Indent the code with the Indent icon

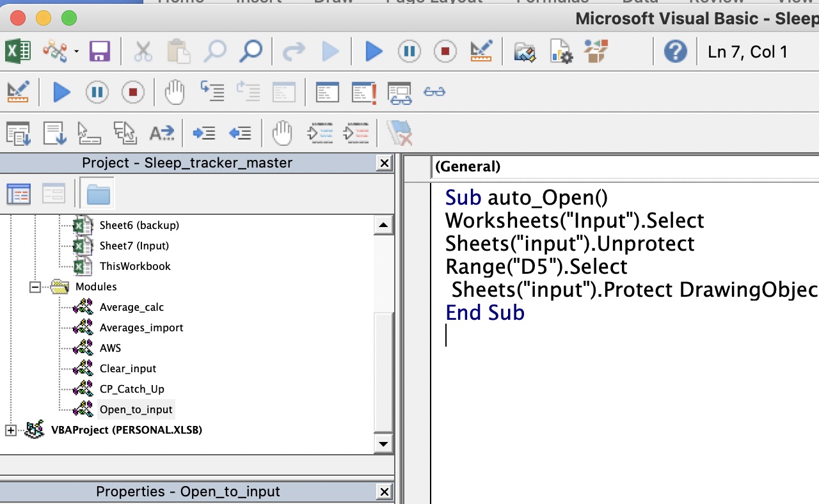tap(203, 133)
